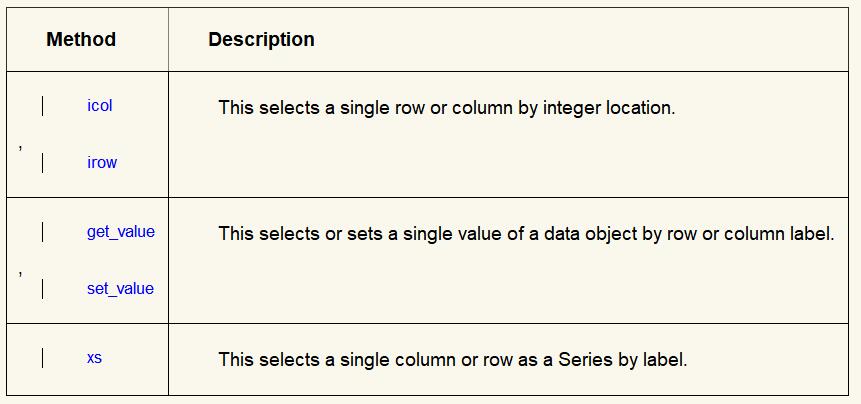Click the vertical bar before xs
861x404 pixels.
point(42,358)
